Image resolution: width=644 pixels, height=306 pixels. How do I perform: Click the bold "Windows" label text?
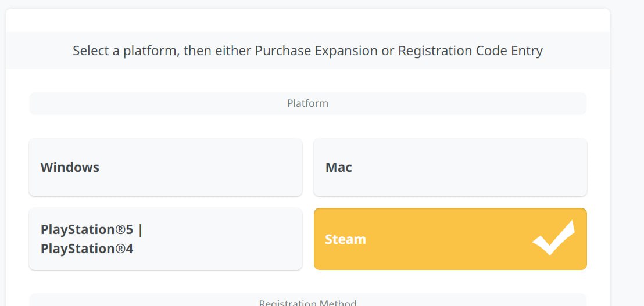click(x=70, y=167)
